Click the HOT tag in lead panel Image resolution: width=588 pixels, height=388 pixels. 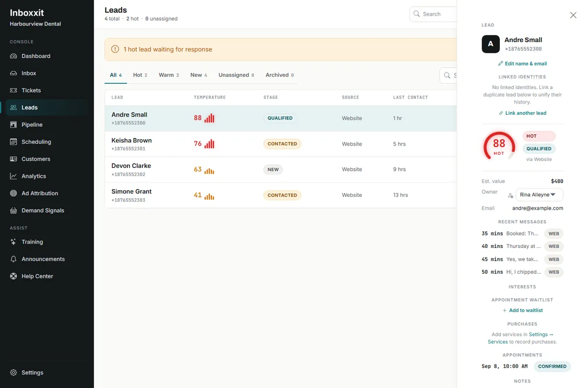point(539,136)
